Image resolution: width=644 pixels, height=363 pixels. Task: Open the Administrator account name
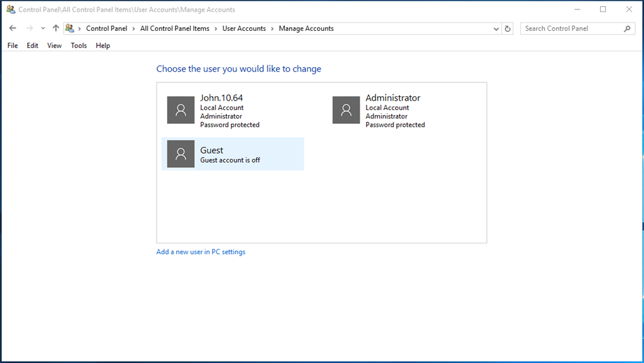[393, 98]
